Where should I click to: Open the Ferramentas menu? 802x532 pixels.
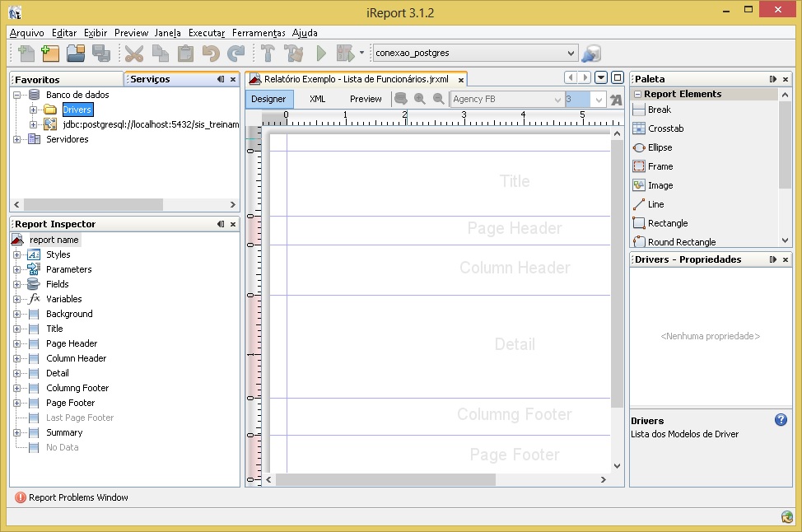259,33
